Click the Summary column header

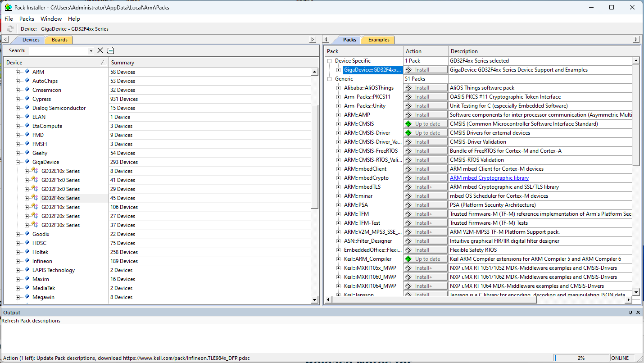pyautogui.click(x=213, y=63)
